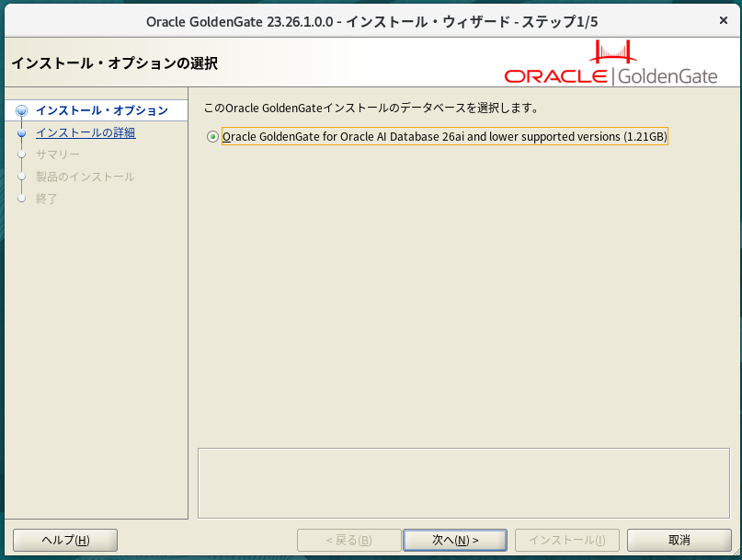Close the installer window with X button
742x560 pixels.
(724, 20)
